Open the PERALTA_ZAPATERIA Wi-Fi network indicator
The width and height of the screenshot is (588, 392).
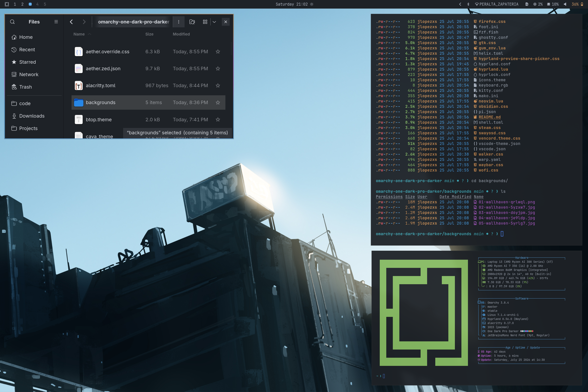(x=497, y=4)
